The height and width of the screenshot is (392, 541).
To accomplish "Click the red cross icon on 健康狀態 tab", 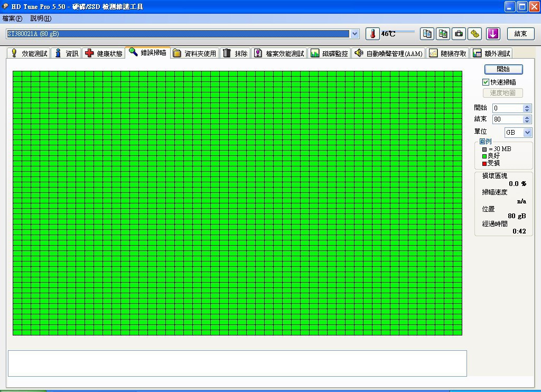I will [89, 53].
